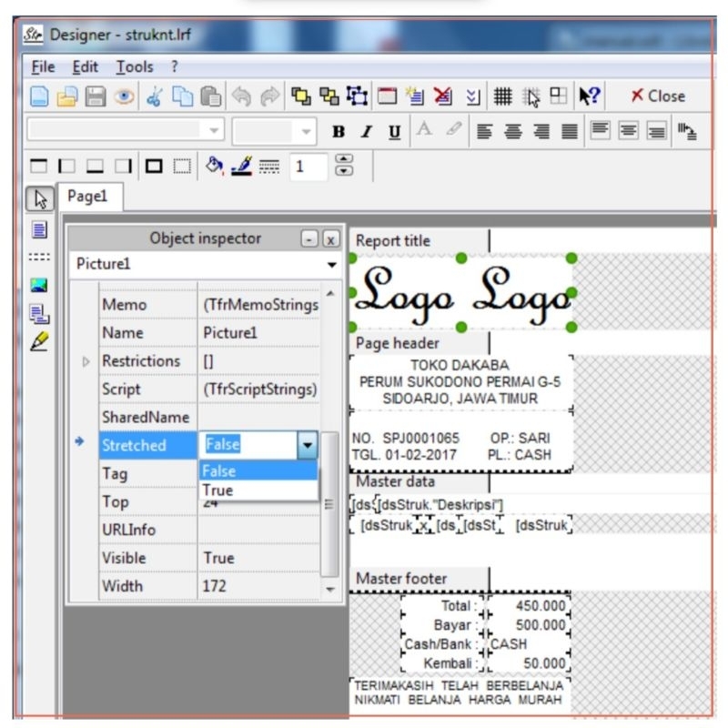This screenshot has height=728, width=728.
Task: Click the Width property value field
Action: pyautogui.click(x=259, y=586)
